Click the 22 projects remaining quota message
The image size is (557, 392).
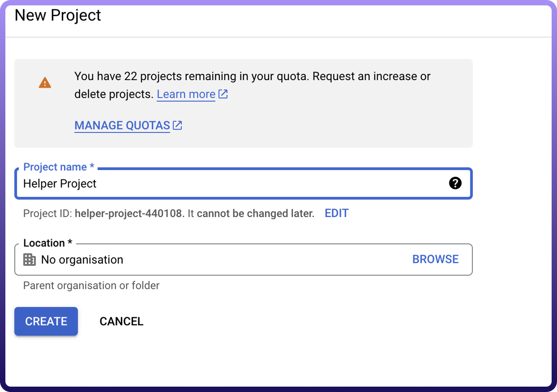[x=252, y=77]
